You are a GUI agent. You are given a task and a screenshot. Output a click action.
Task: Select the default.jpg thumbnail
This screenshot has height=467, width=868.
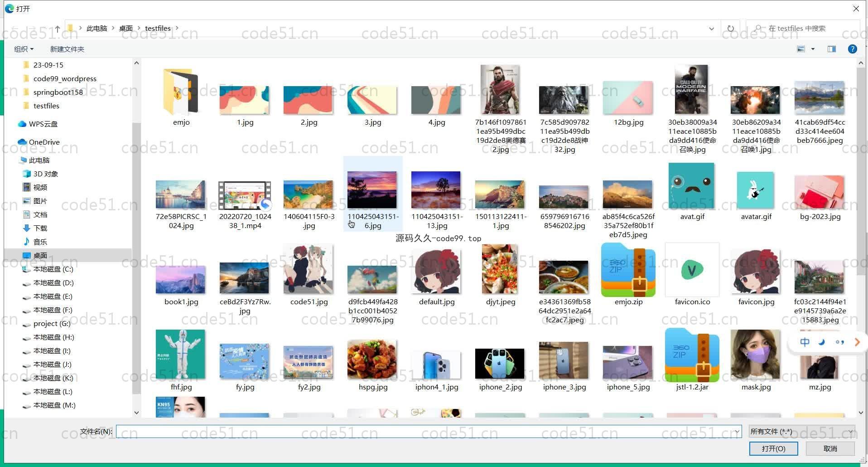tap(437, 271)
